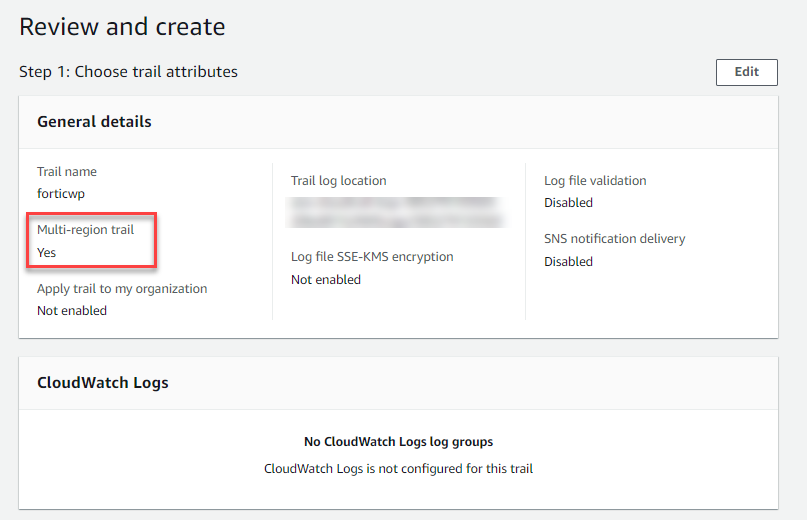Click the Apply trail to my organization label
The width and height of the screenshot is (807, 520).
point(122,289)
